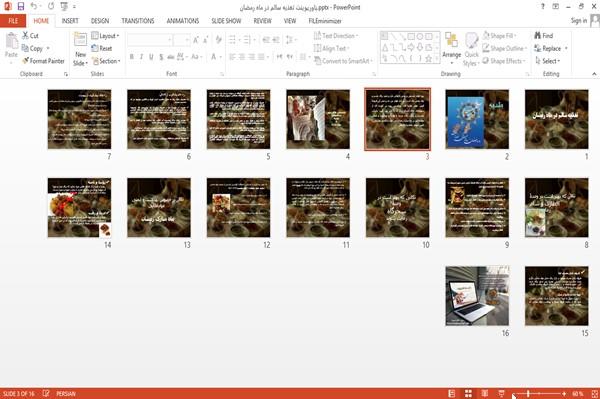Viewport: 600px width, 399px height.
Task: Switch to Normal view in status bar
Action: 452,393
